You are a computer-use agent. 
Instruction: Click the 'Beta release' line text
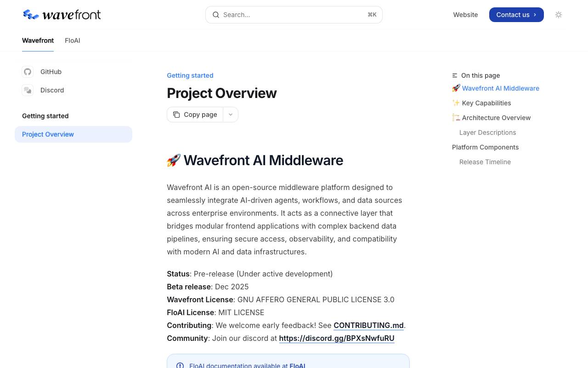(x=208, y=287)
